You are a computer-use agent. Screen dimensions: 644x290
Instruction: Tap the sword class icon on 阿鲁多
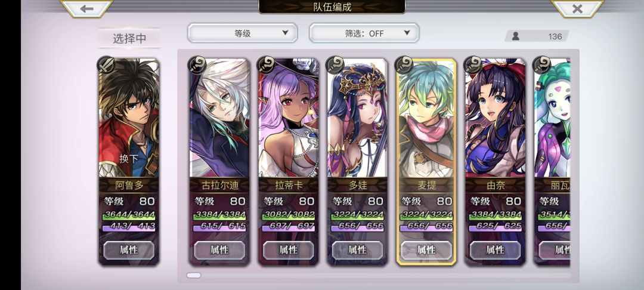click(106, 65)
